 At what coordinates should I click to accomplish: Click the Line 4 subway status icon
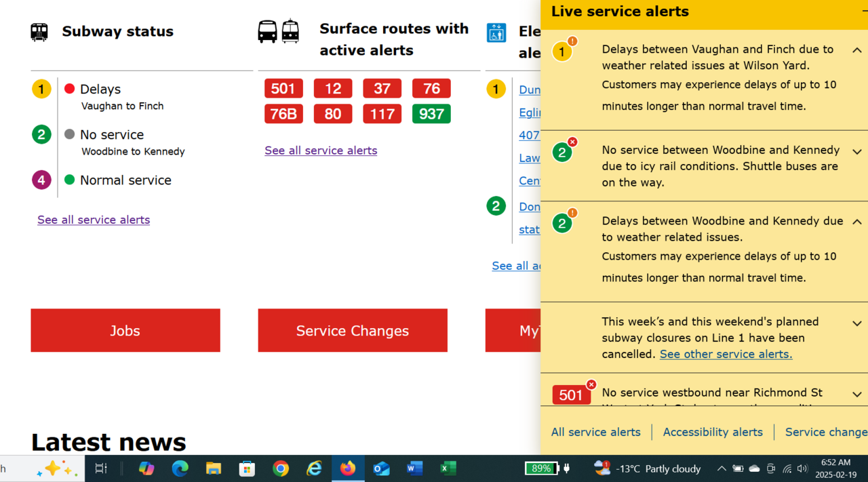[x=41, y=180]
